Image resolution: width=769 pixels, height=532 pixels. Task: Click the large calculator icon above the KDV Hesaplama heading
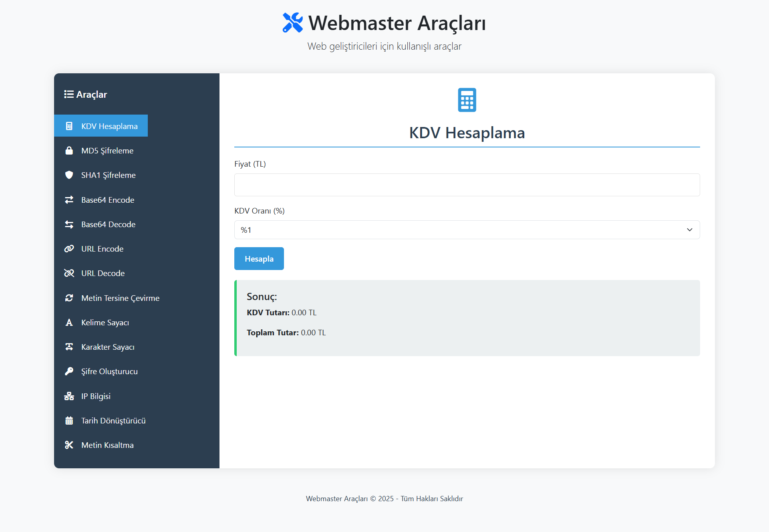coord(467,100)
